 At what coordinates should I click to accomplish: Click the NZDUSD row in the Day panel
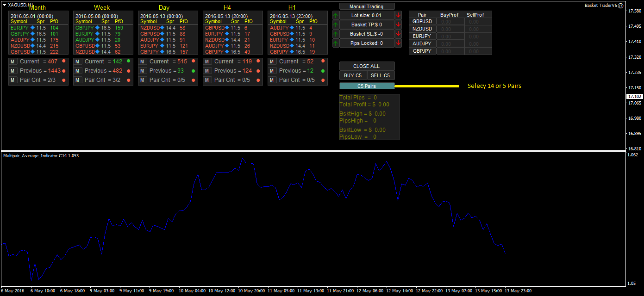pyautogui.click(x=164, y=28)
